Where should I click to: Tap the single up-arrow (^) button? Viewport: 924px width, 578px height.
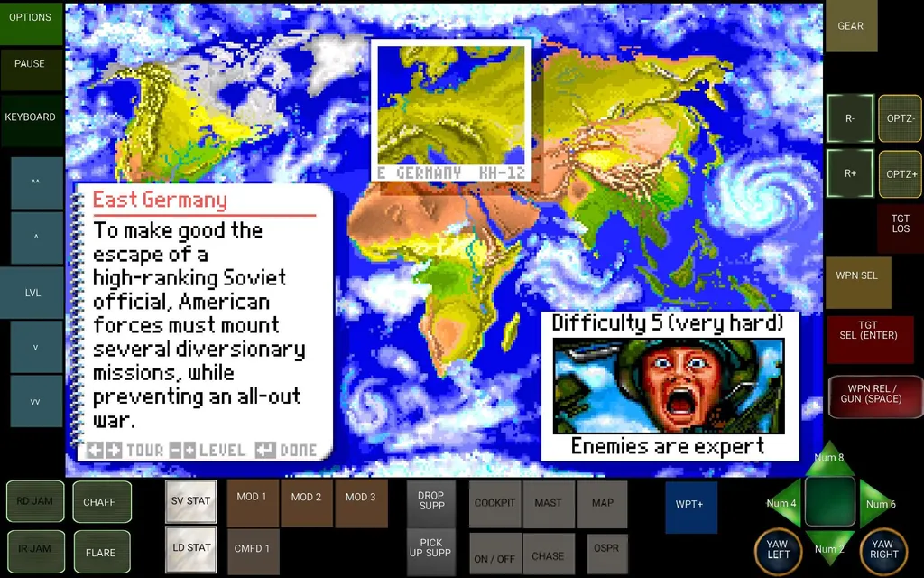coord(36,238)
